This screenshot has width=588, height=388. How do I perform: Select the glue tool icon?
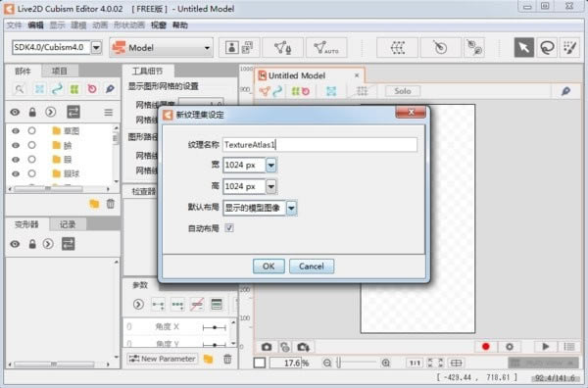[x=474, y=48]
